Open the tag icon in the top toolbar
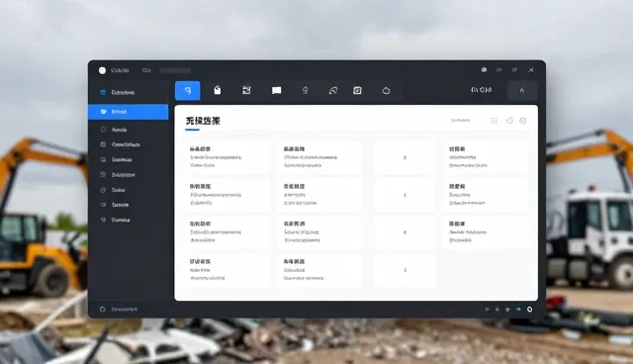The width and height of the screenshot is (633, 364). point(218,90)
